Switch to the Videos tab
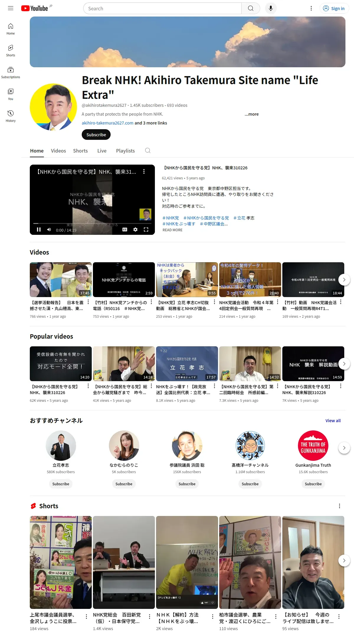Viewport: 354px width, 644px height. pos(58,151)
